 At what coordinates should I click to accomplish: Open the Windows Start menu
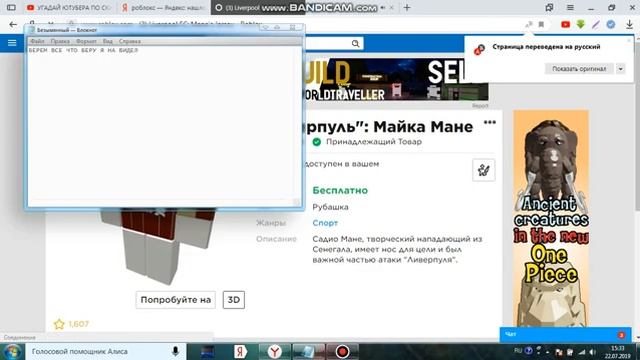[x=12, y=351]
